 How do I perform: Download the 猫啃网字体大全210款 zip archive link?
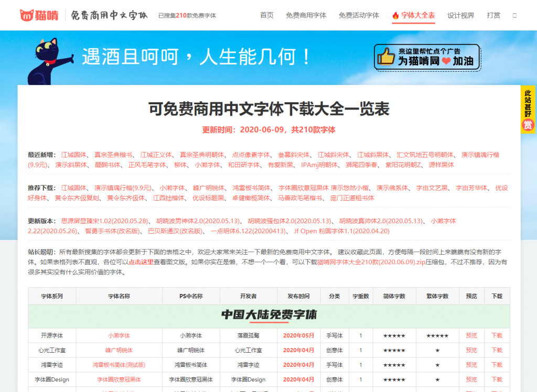point(372,262)
